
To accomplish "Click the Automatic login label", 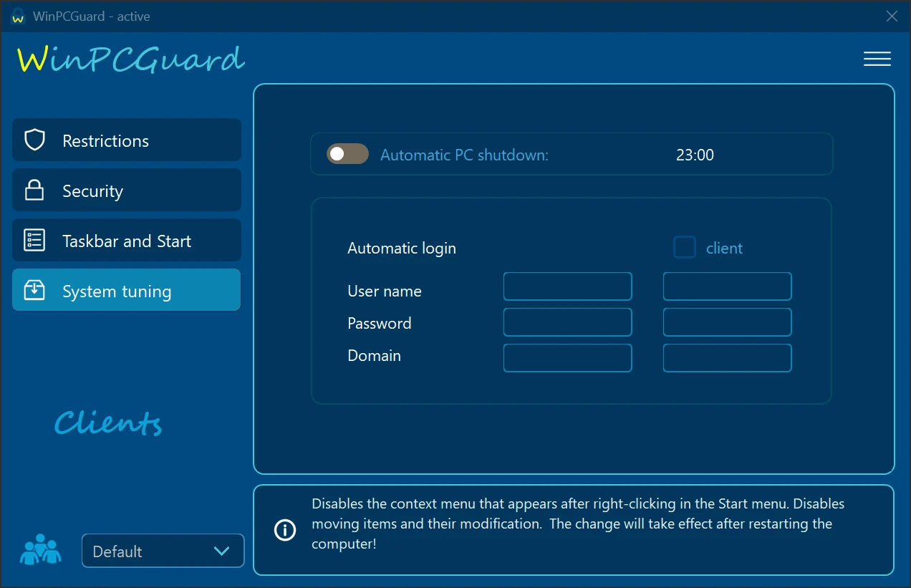I will [x=402, y=249].
